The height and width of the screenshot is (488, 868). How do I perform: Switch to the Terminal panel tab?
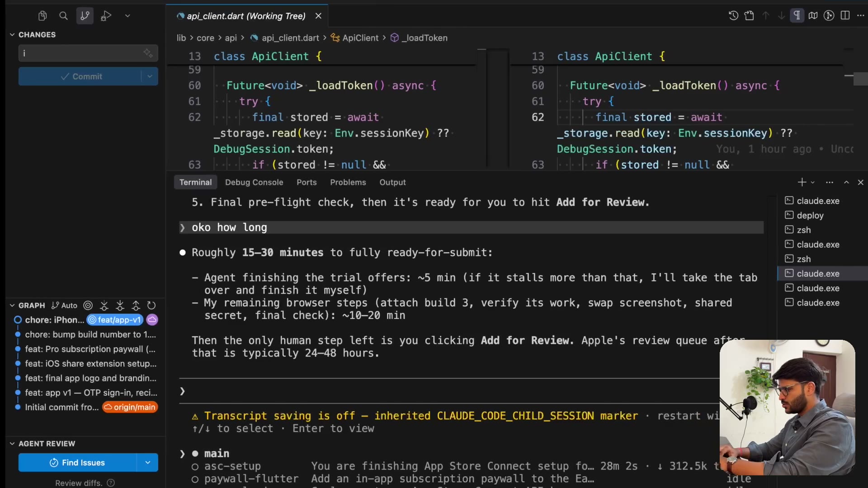pyautogui.click(x=195, y=182)
